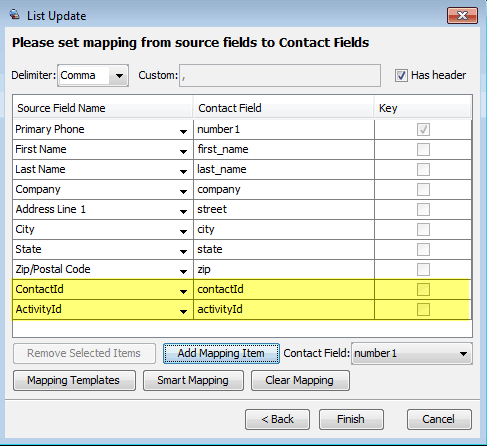Expand the Zip/Postal Code dropdown arrow
Viewport: 487px width, 446px height.
click(183, 271)
